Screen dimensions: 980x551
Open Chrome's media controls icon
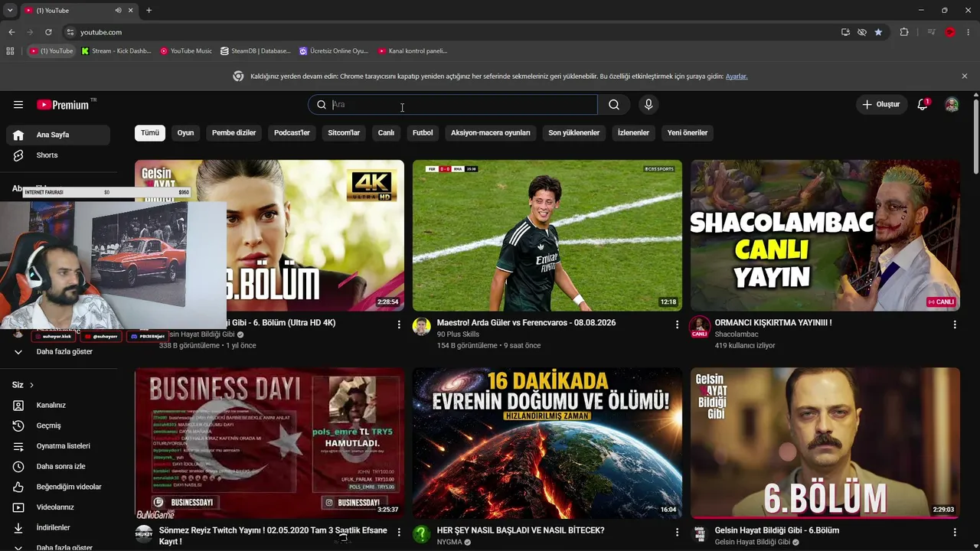click(x=931, y=32)
